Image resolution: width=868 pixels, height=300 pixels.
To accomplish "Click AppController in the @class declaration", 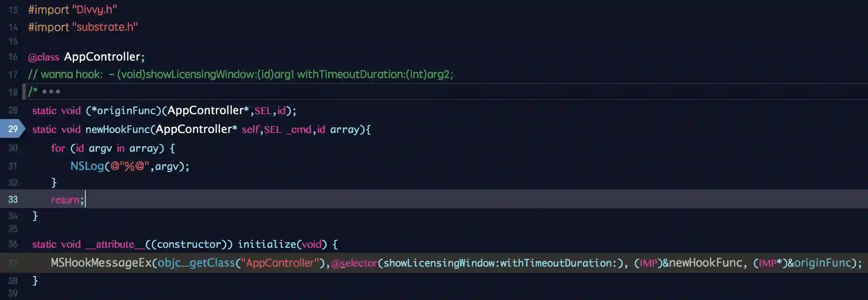I will point(102,57).
